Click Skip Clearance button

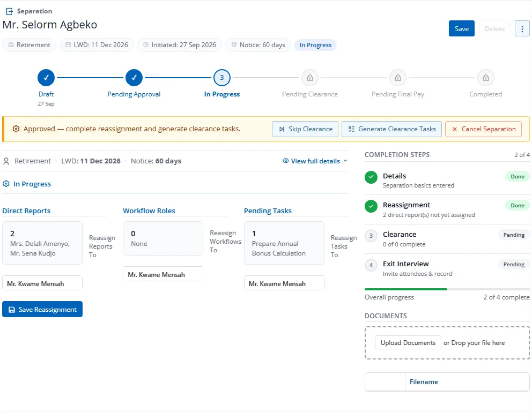click(x=305, y=129)
